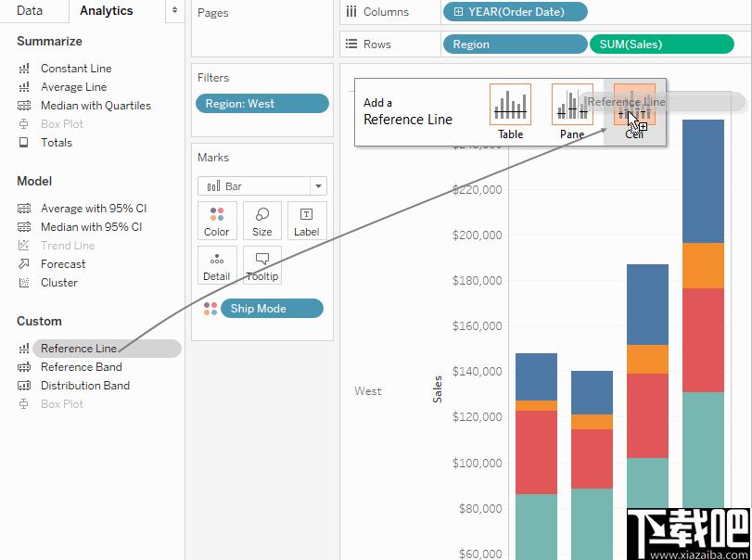Click the Average Line icon
Viewport: 752px width, 560px height.
[24, 87]
